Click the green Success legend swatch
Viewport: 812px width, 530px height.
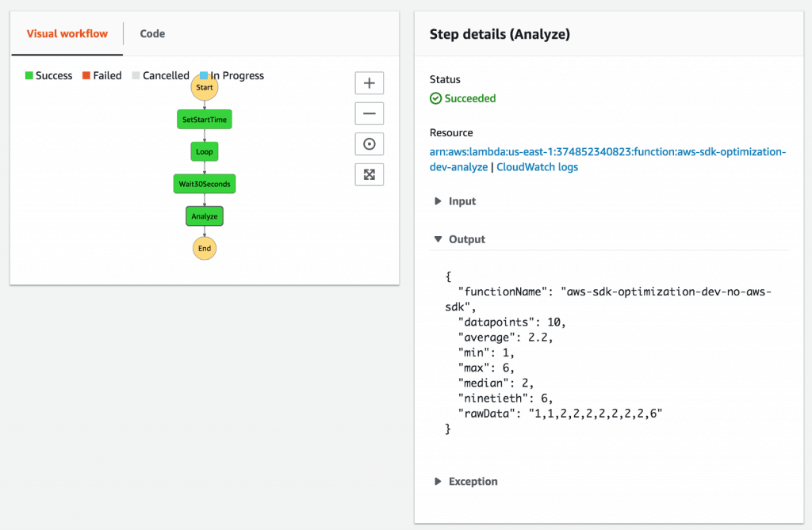29,76
